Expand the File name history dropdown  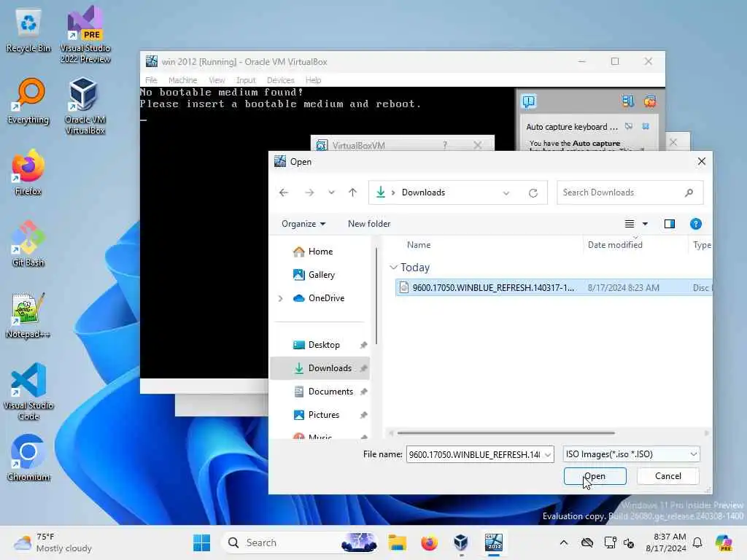coord(548,455)
